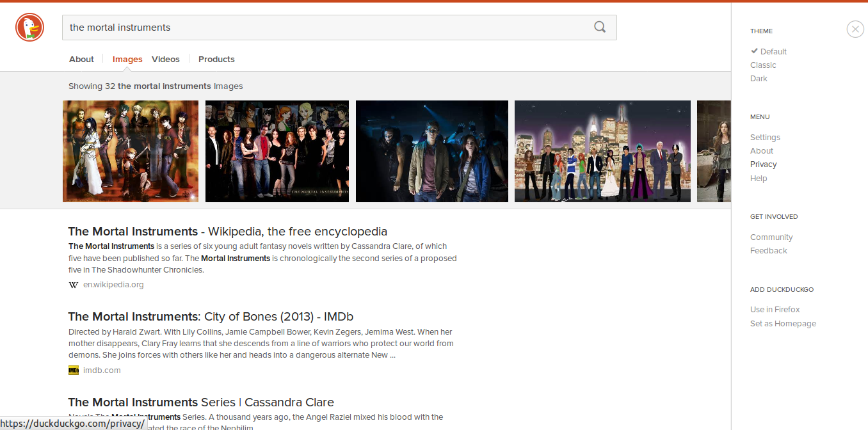
Task: Open the IMDb City of Bones result
Action: click(211, 316)
